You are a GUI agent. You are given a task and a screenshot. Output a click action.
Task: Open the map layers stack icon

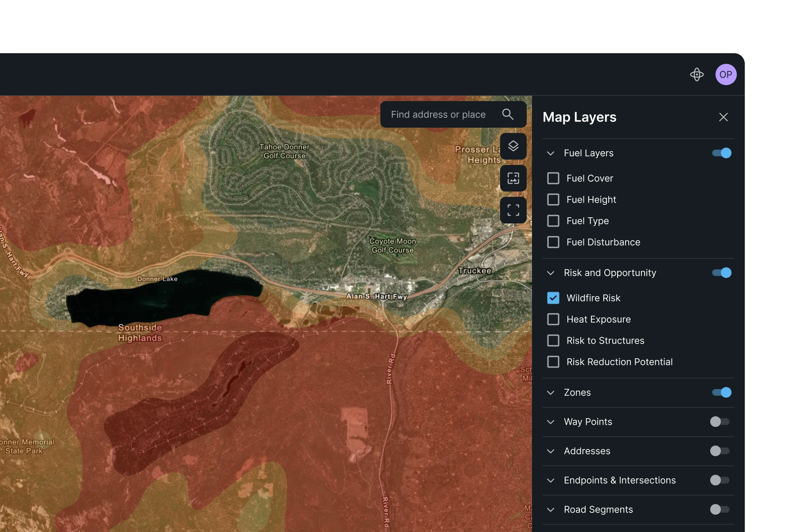(513, 146)
